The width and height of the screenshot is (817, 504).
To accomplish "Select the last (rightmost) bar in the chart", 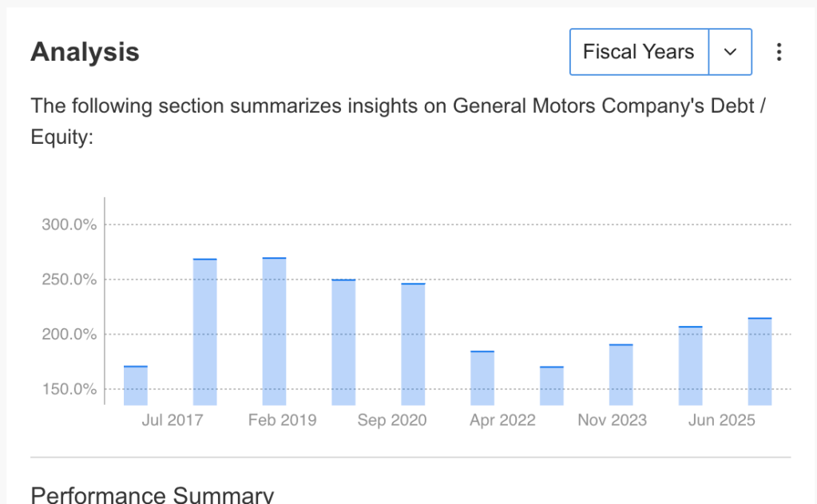I will 759,361.
